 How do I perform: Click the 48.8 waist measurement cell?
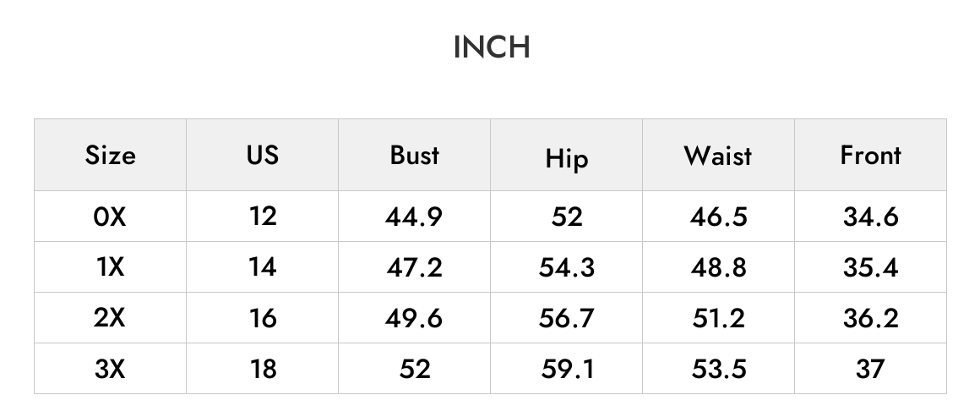[x=719, y=267]
